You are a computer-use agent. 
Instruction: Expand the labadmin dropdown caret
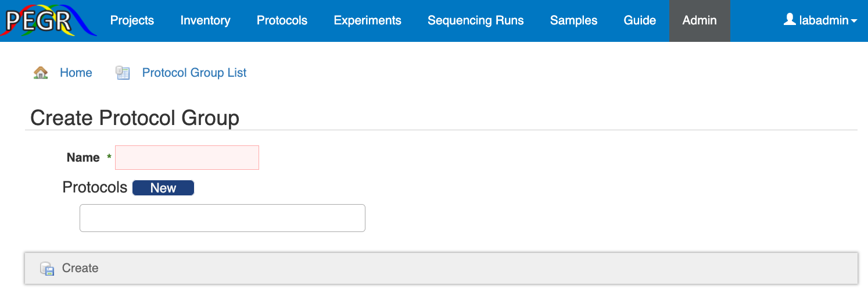pos(854,22)
